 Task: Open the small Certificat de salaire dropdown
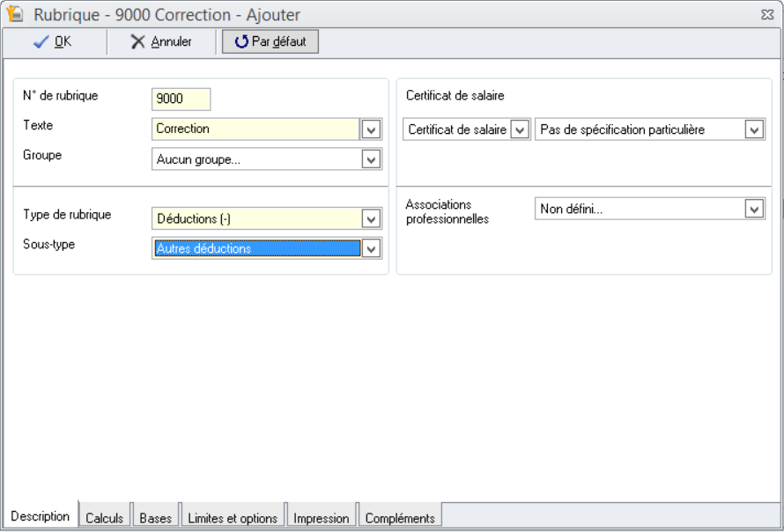point(520,129)
